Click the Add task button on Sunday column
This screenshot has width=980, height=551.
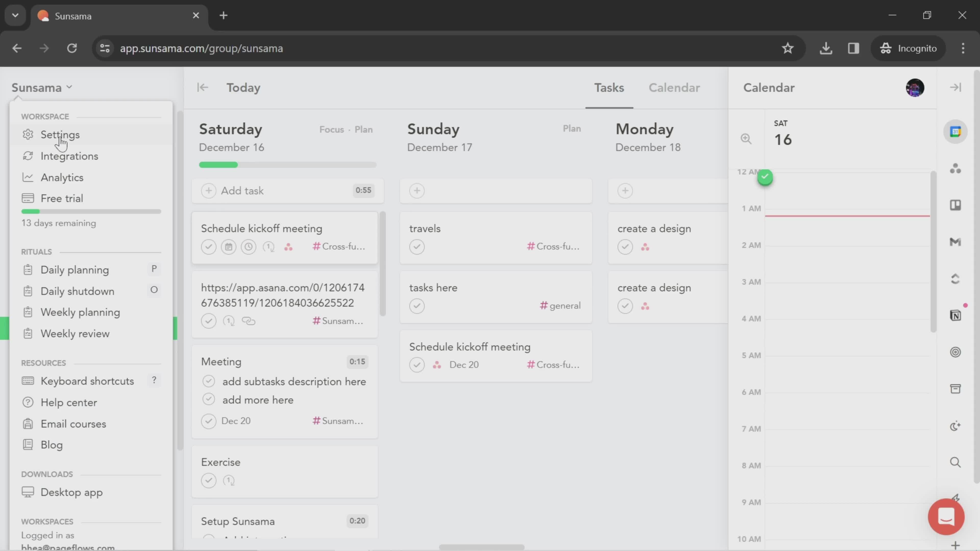click(x=417, y=190)
